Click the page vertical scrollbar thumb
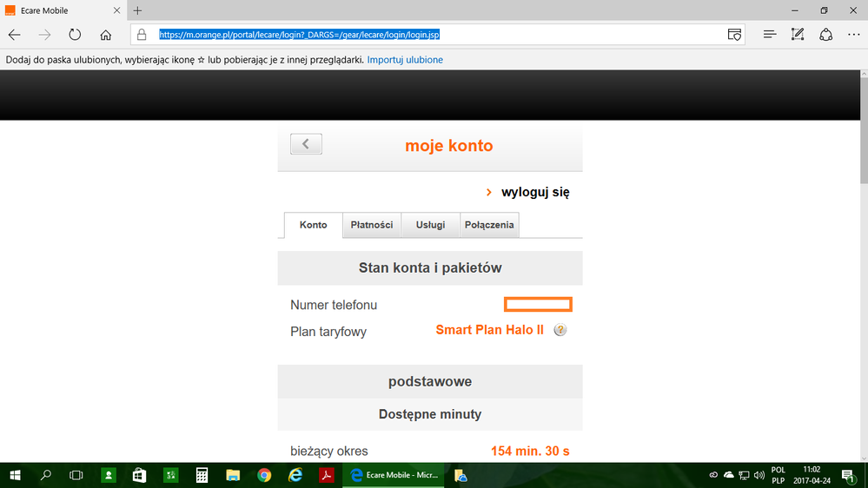Screen dimensions: 868x488 coord(864,130)
